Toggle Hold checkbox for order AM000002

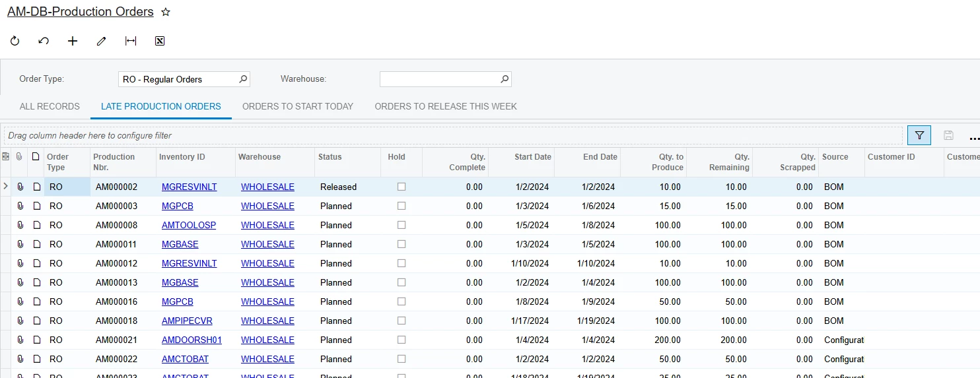coord(402,187)
